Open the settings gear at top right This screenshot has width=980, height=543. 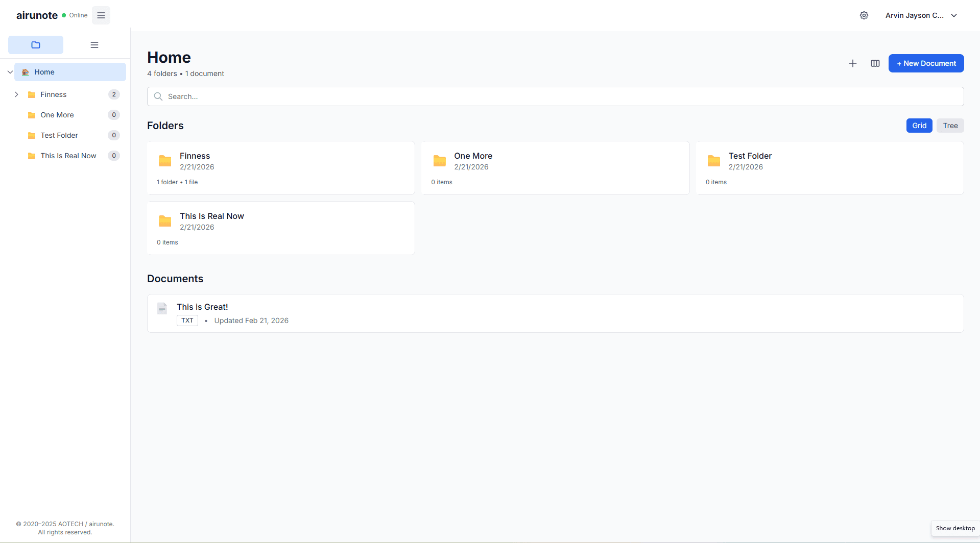coord(864,15)
